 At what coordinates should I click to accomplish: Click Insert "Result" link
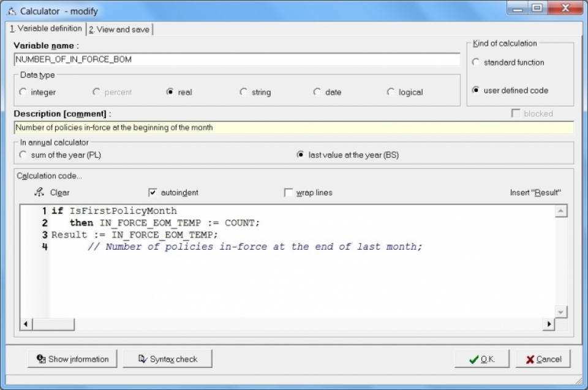(535, 192)
